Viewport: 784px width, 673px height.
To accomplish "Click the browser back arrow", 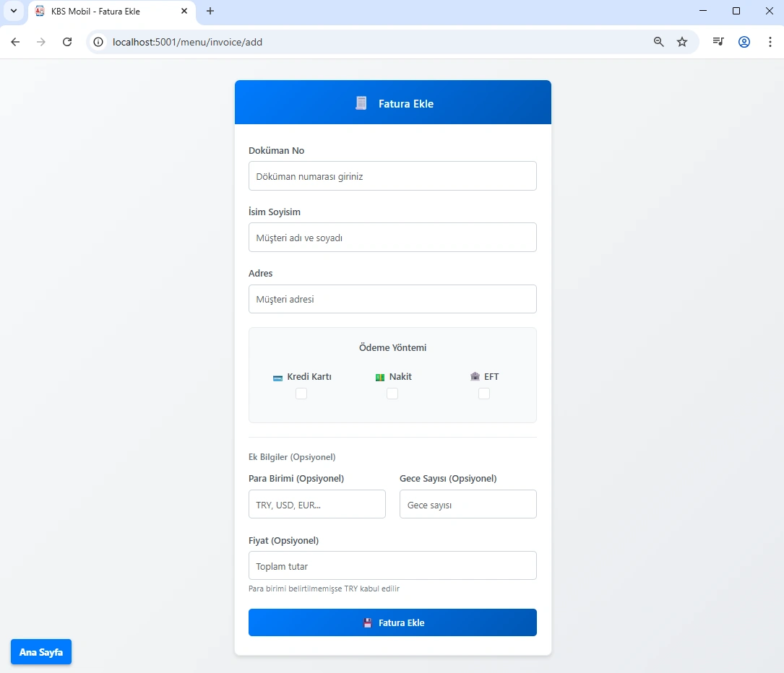I will point(15,42).
